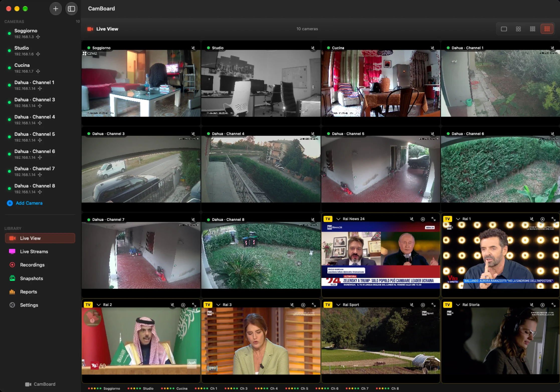This screenshot has height=392, width=560.
Task: Click Ch 8 in bottom status bar
Action: (x=387, y=388)
